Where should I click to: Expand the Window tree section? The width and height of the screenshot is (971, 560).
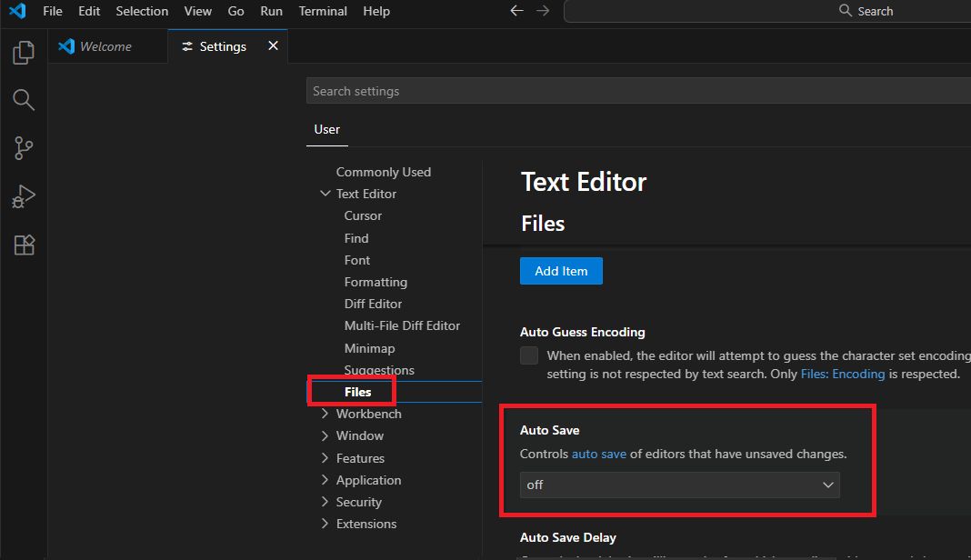click(325, 436)
